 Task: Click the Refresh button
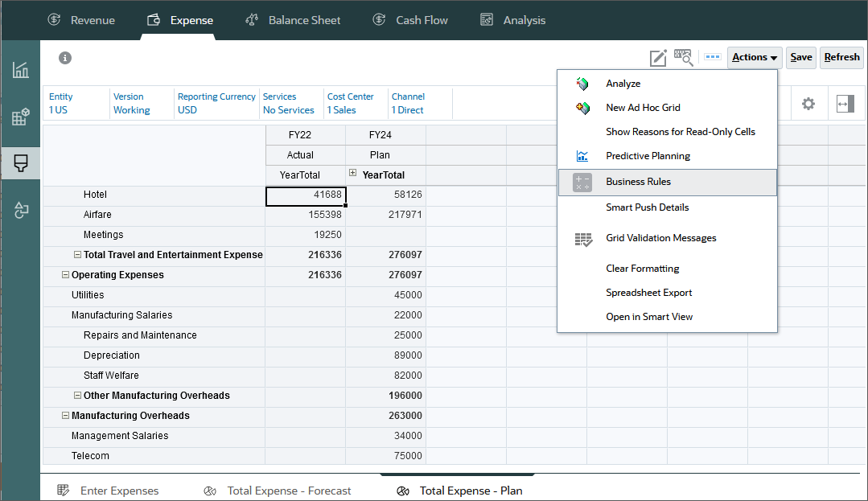[x=841, y=57]
